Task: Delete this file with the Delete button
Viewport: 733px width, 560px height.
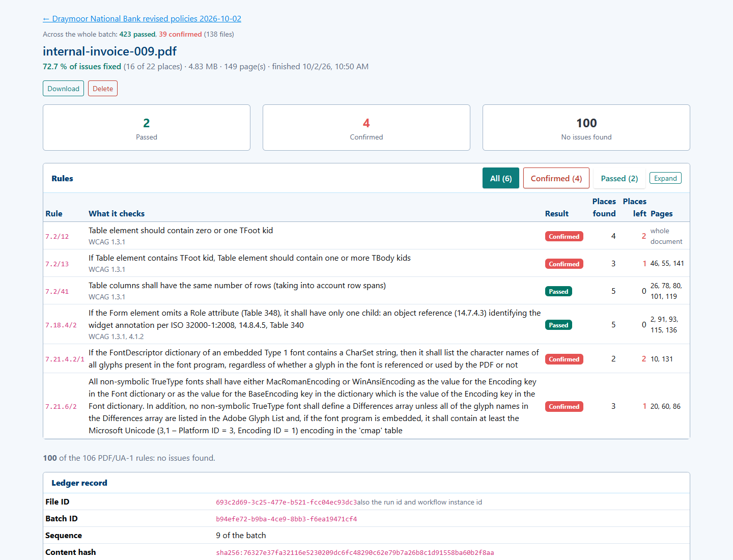Action: point(103,89)
